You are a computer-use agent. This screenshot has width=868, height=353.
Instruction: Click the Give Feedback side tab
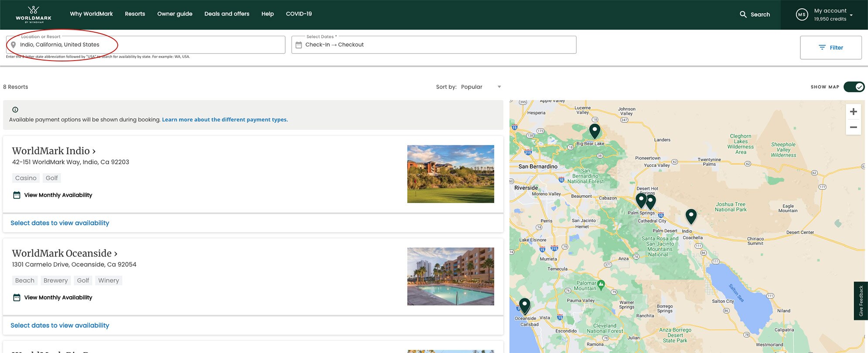coord(861,301)
